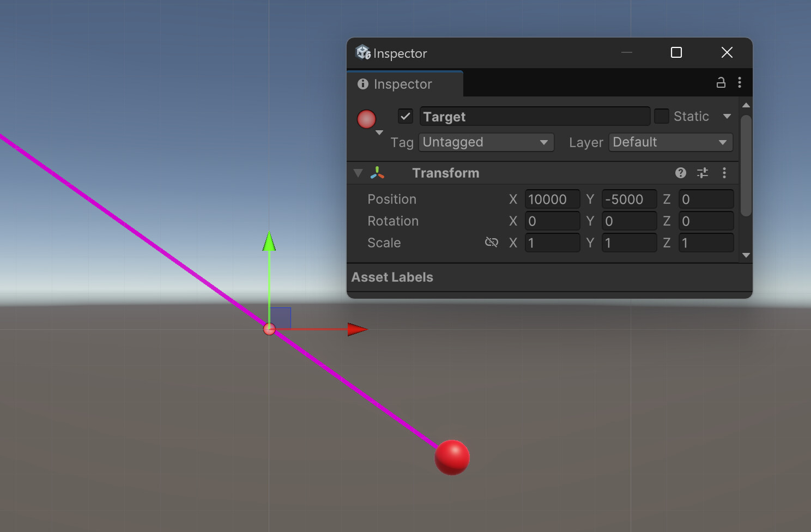This screenshot has height=532, width=811.
Task: Toggle the Inspector lock icon
Action: tap(721, 82)
